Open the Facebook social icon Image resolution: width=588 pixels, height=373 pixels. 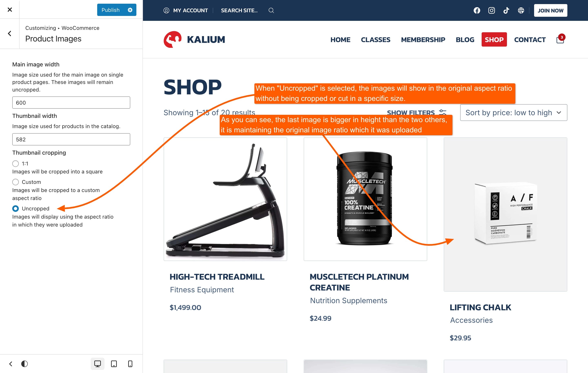[x=477, y=10]
